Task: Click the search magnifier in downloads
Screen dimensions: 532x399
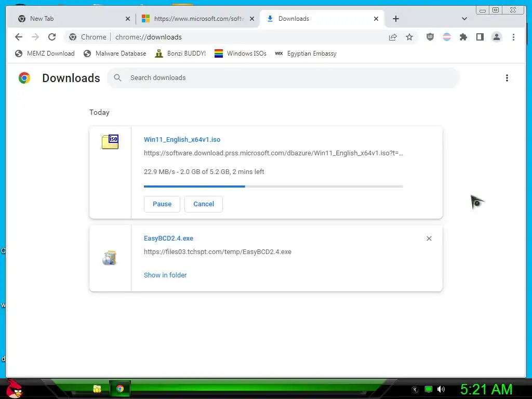Action: click(x=118, y=78)
